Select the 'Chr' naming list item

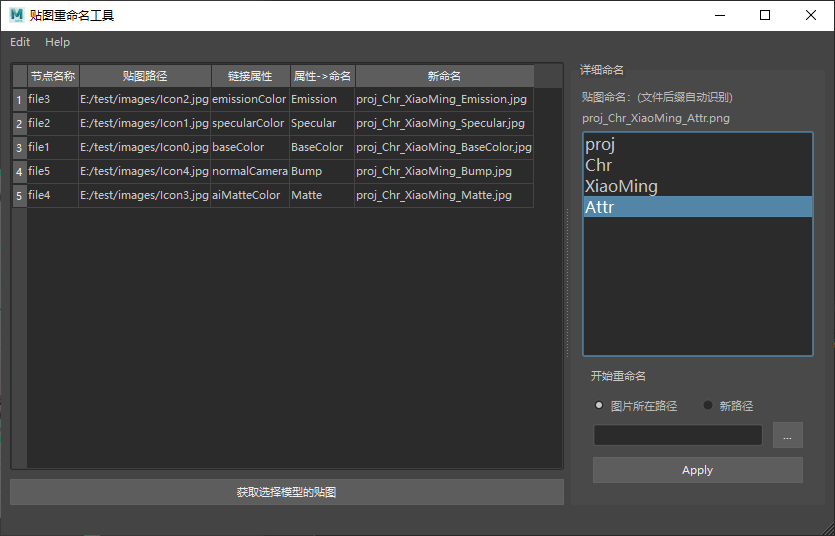[697, 165]
